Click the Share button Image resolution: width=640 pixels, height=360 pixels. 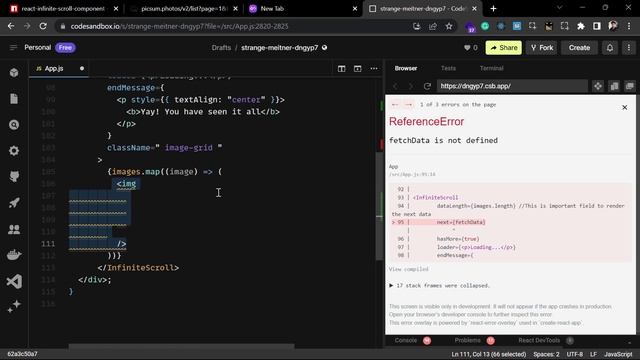click(x=504, y=48)
